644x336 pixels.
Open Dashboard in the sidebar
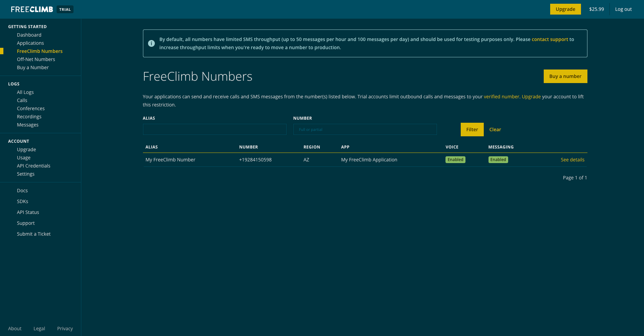point(29,35)
